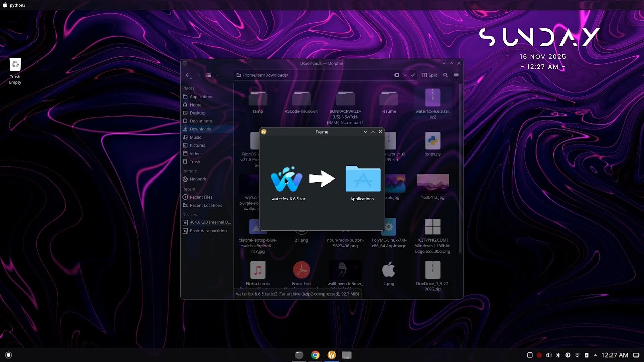Click the show desktop icon at the taskbar's right end
Screen dimensions: 644x362
click(636, 355)
